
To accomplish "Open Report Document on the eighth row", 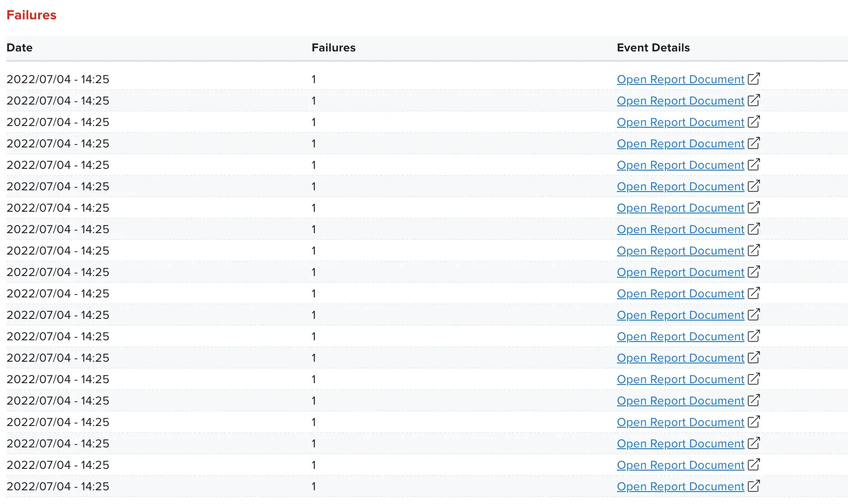I will (680, 229).
